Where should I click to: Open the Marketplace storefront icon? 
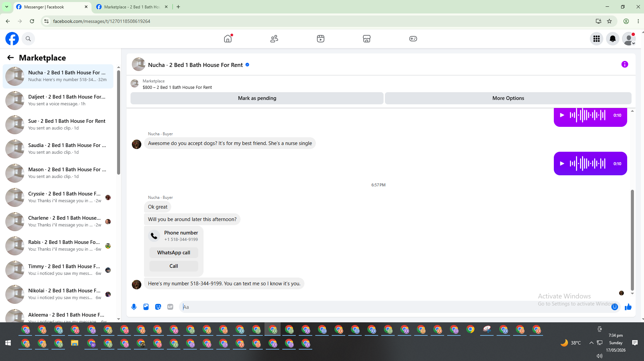367,39
